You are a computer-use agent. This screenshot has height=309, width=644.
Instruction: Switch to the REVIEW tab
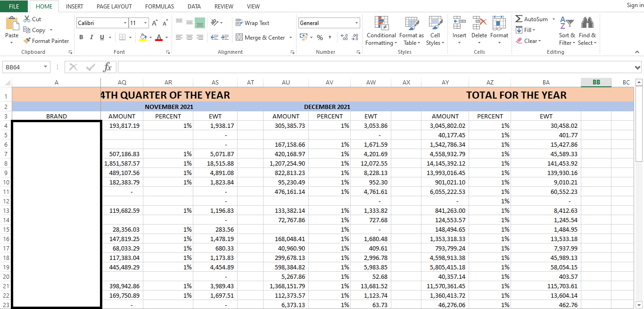[224, 6]
